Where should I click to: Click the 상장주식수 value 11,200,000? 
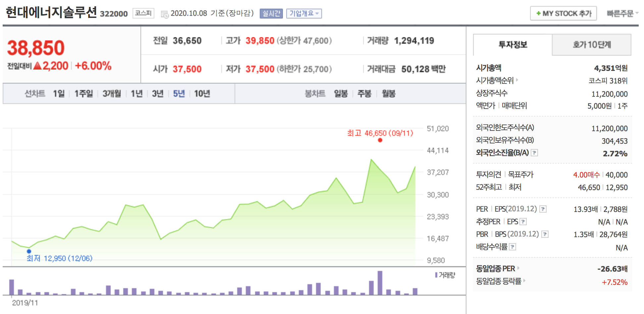click(x=610, y=94)
